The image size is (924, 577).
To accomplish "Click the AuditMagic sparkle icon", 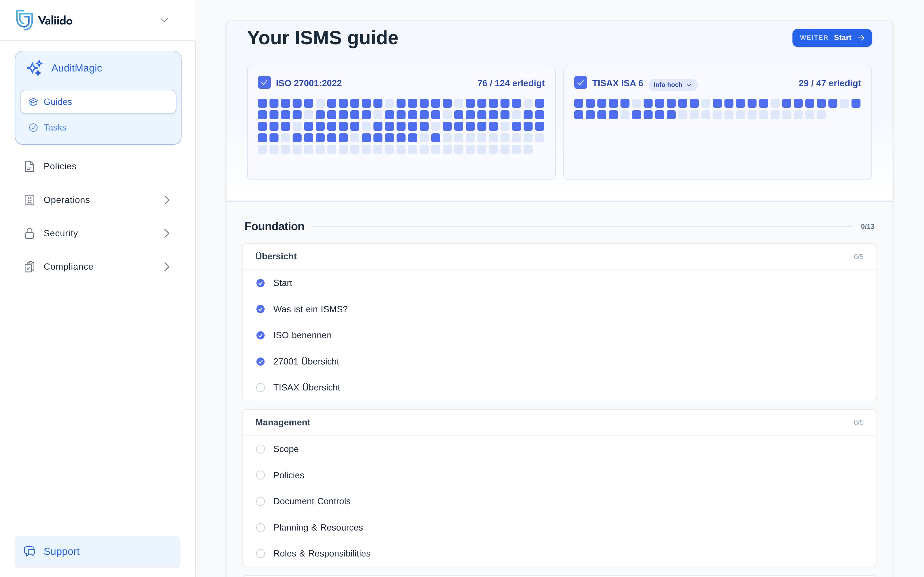I will tap(35, 68).
